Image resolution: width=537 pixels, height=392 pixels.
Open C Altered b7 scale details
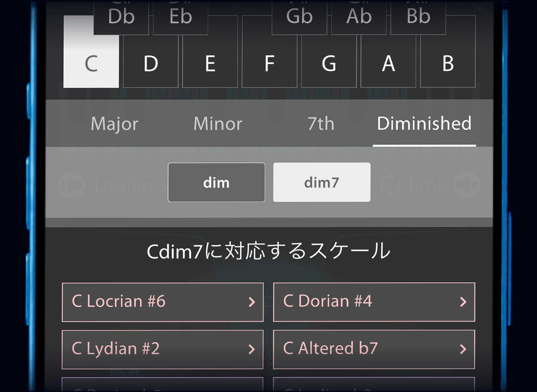click(374, 349)
